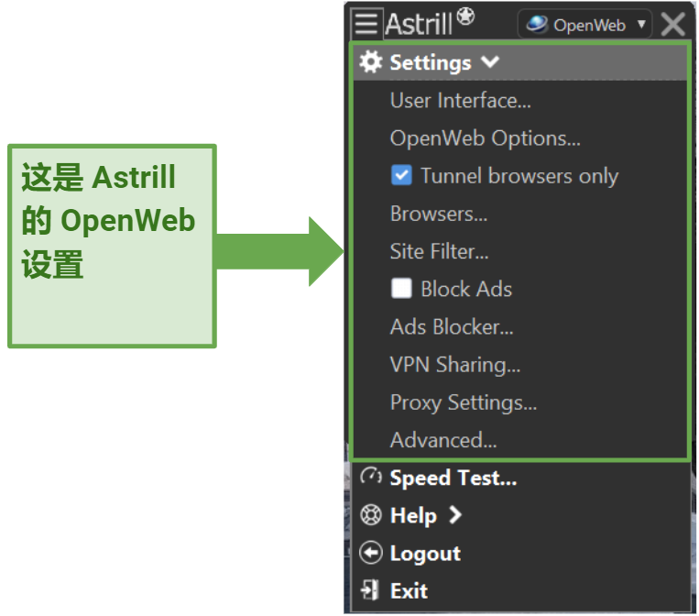This screenshot has width=699, height=616.
Task: Click the Block Ads label
Action: [x=466, y=289]
